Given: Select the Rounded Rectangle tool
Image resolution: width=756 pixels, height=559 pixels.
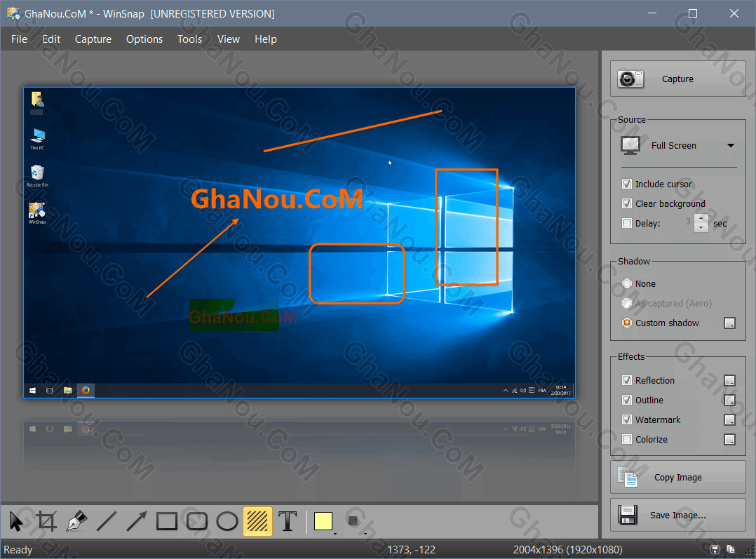Looking at the screenshot, I should click(196, 521).
